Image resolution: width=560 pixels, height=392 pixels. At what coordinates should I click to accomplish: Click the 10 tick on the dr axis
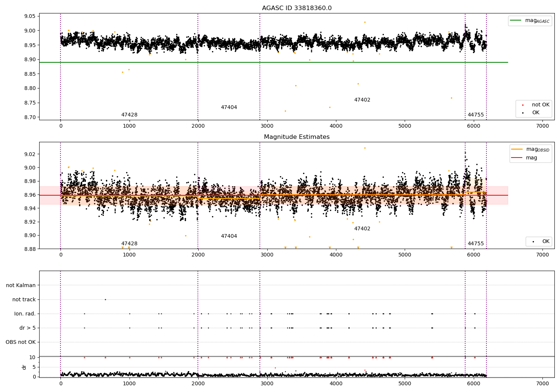point(32,358)
